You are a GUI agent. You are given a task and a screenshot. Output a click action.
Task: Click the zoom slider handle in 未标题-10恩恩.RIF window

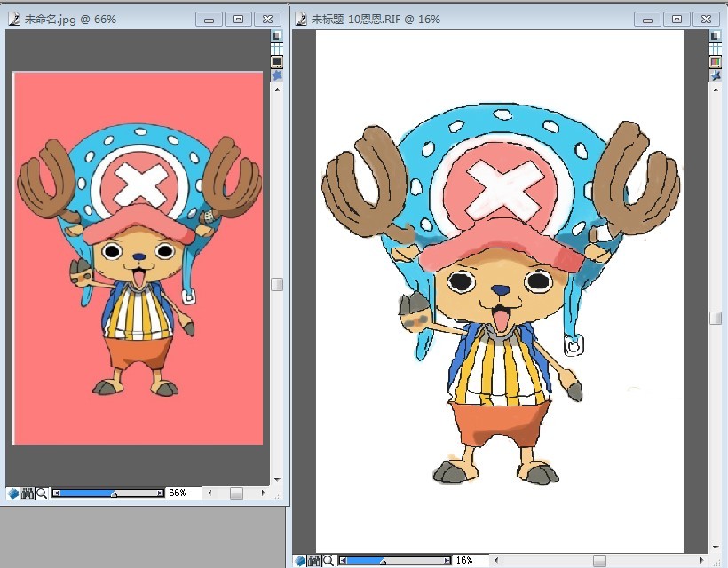(x=383, y=562)
